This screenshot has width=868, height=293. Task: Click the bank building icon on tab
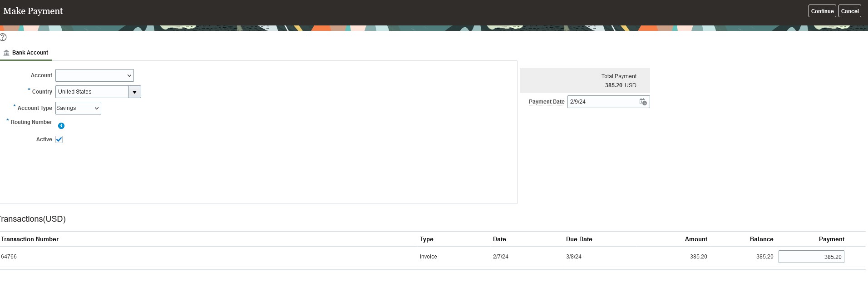point(6,53)
